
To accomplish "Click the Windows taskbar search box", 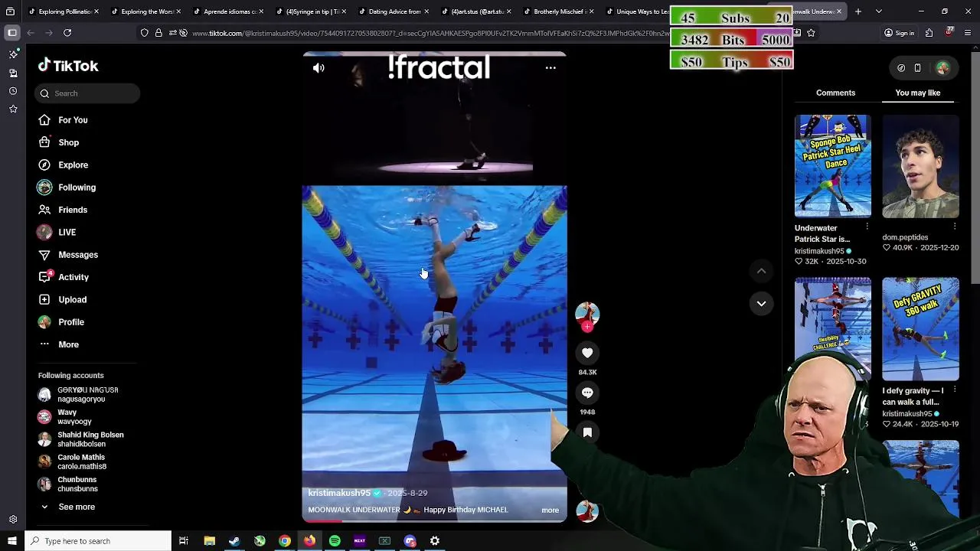I will [98, 541].
